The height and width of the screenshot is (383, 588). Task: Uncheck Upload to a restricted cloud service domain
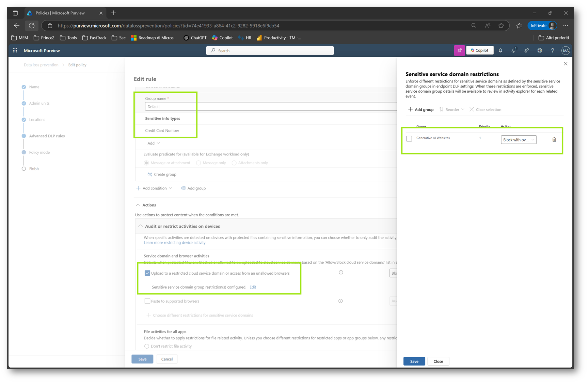click(147, 273)
